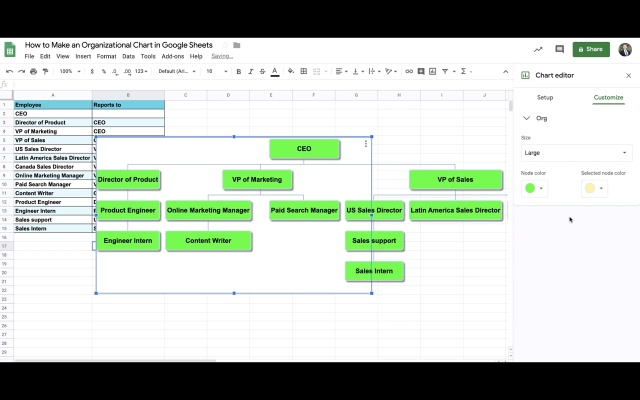The width and height of the screenshot is (640, 400).
Task: Toggle bold formatting
Action: [x=239, y=71]
